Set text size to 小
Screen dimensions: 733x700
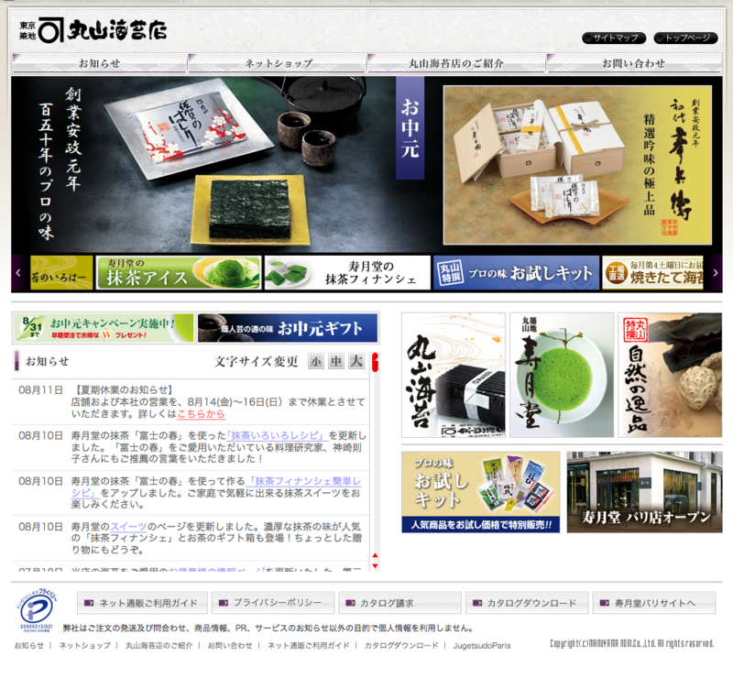click(316, 362)
